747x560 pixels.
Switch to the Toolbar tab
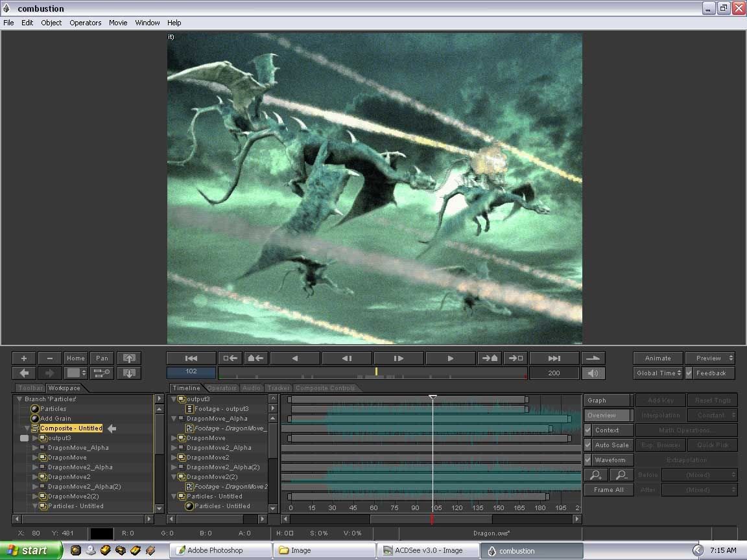[30, 388]
